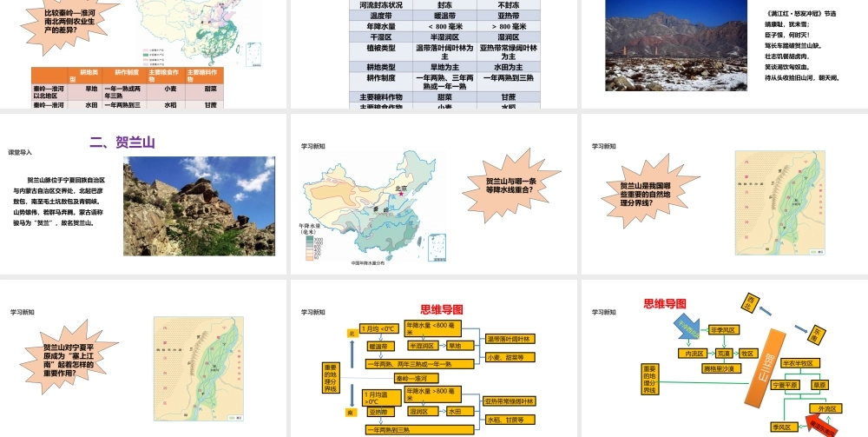Select the box 宁夏平原
The height and width of the screenshot is (437, 868).
click(x=785, y=384)
